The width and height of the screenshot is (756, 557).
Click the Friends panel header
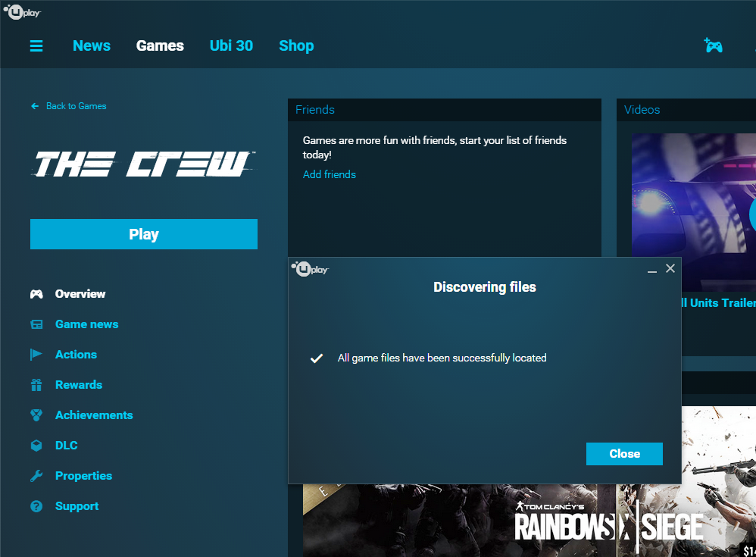pyautogui.click(x=445, y=110)
